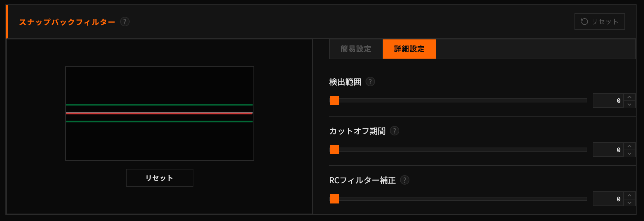Switch to the 簡易設定 tab
The height and width of the screenshot is (221, 644).
(356, 49)
